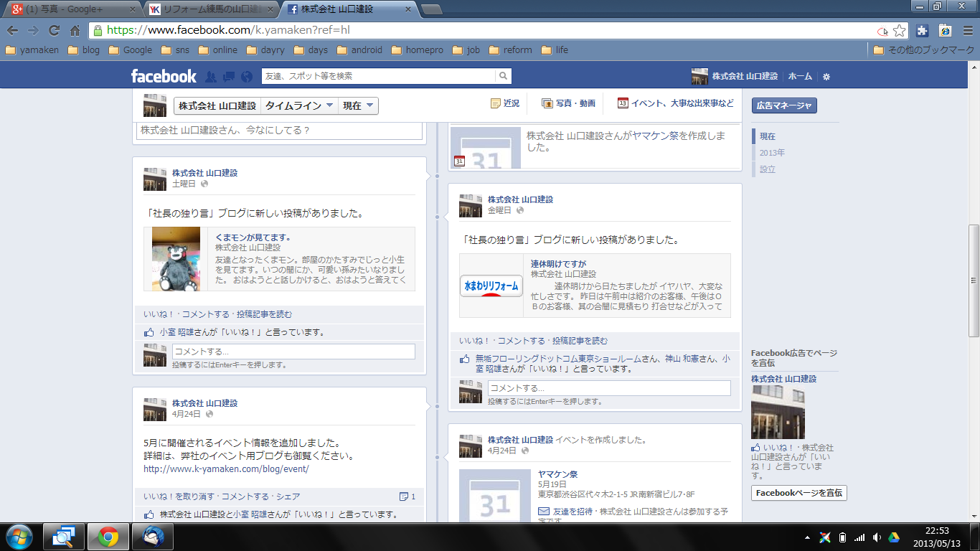Viewport: 980px width, 551px height.
Task: Open the taskbar magnifier search app
Action: [x=65, y=537]
